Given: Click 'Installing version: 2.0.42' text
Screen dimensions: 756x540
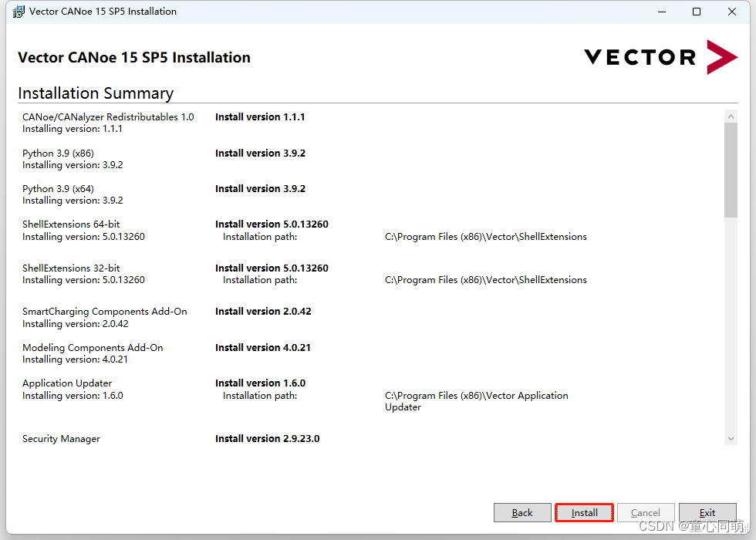Looking at the screenshot, I should pos(76,324).
